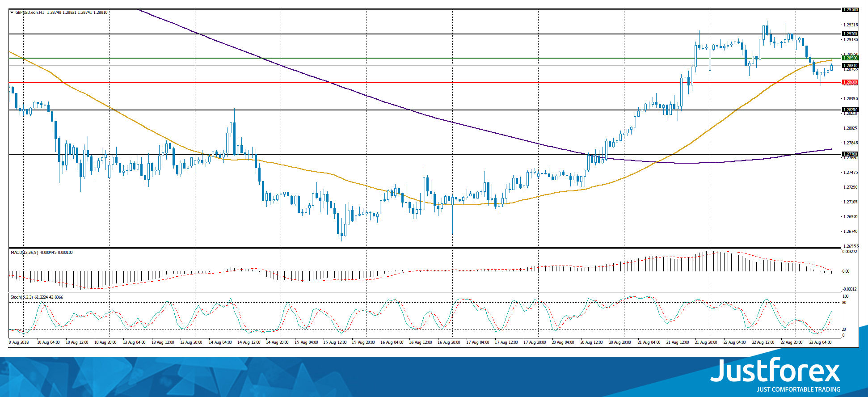Click the 10 Aug 12:00 time label
The image size is (868, 397).
[x=77, y=342]
